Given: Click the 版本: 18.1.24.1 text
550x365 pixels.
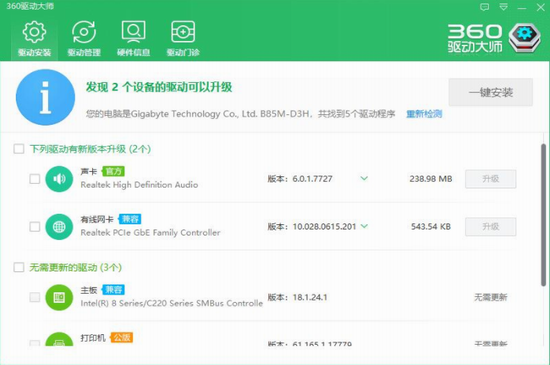Looking at the screenshot, I should pyautogui.click(x=297, y=297).
